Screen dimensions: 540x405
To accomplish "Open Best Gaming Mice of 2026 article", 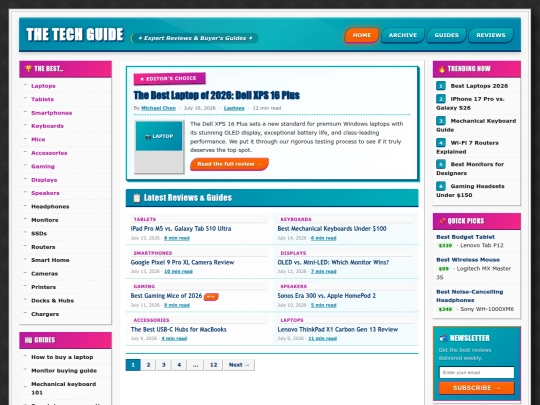I will click(166, 296).
